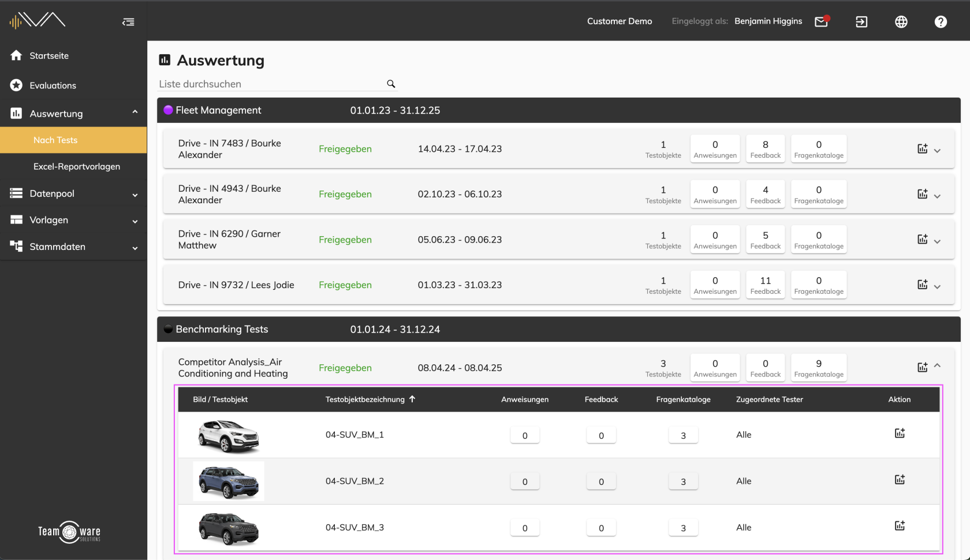Click the IVA logo in the sidebar
Image resolution: width=970 pixels, height=560 pixels.
(x=38, y=21)
